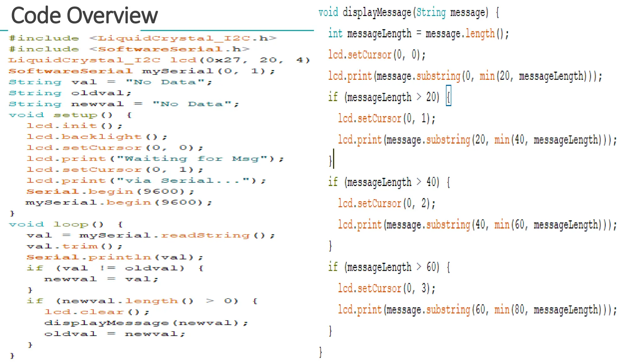Click the 'substring(0, min(20, messageLength))' print line
The width and height of the screenshot is (644, 362).
click(465, 76)
